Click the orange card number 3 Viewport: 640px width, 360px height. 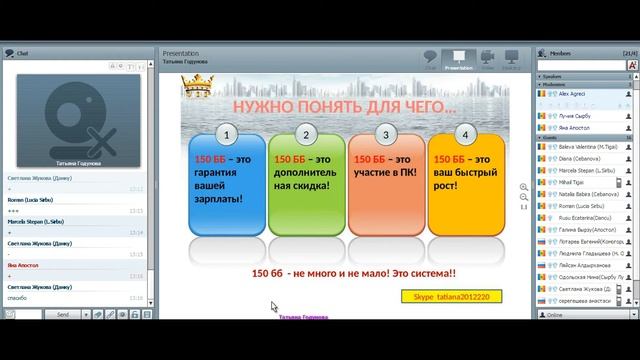pyautogui.click(x=387, y=185)
